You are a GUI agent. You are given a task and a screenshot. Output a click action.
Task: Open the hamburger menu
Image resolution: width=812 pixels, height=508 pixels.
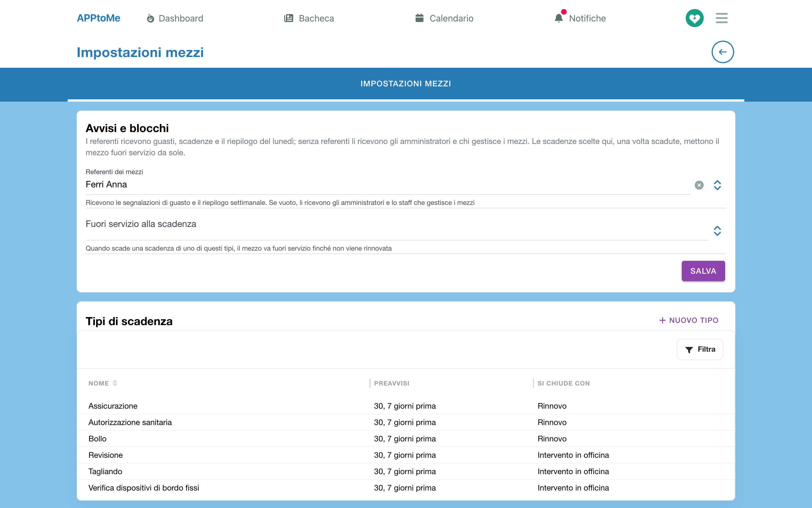pos(721,18)
